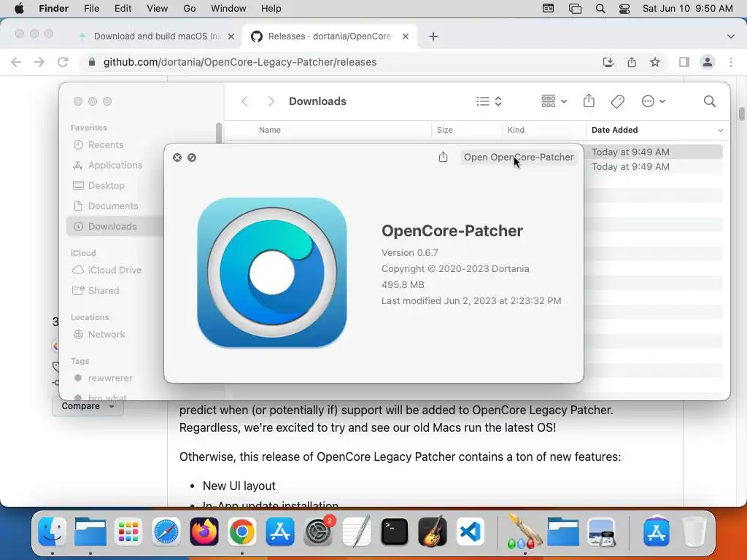The image size is (747, 560).
Task: Click the share icon in Quick Look preview
Action: click(443, 157)
